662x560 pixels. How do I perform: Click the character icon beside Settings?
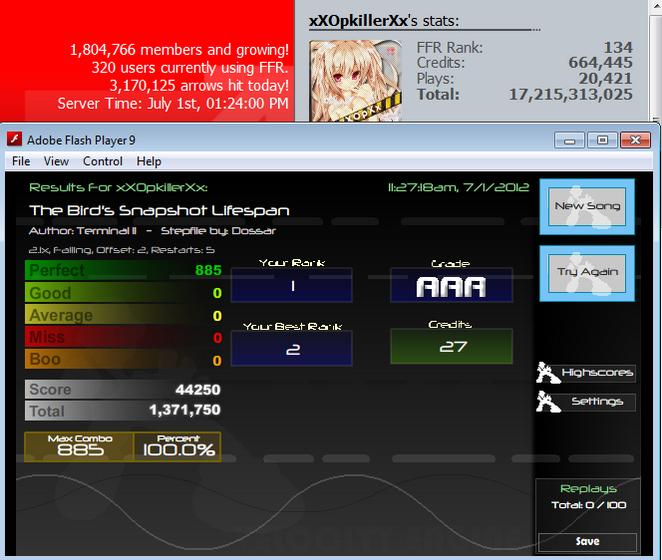point(548,401)
